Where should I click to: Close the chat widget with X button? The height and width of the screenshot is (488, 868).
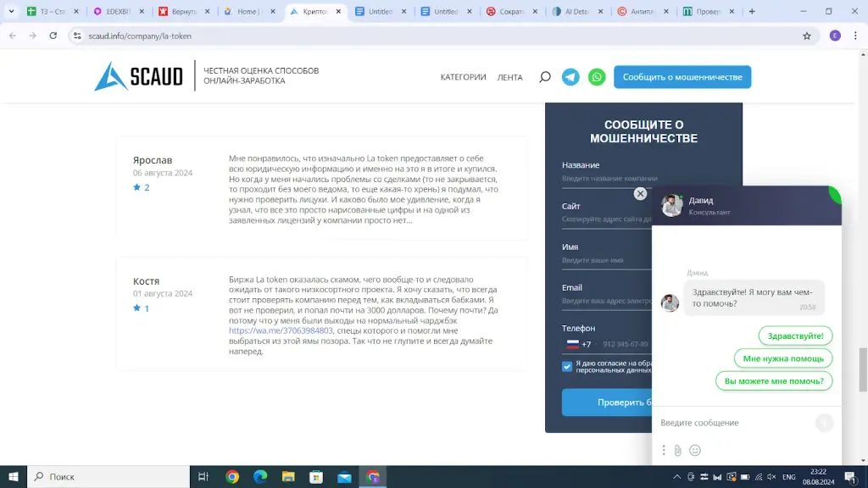coord(640,194)
